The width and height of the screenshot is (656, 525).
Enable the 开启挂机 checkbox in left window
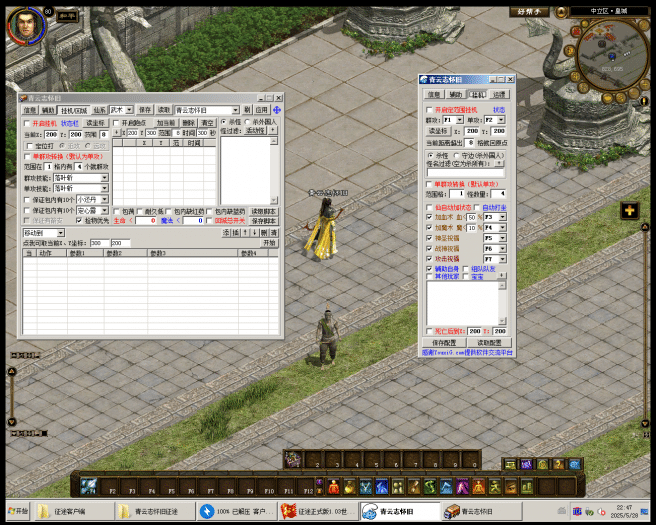(x=26, y=123)
